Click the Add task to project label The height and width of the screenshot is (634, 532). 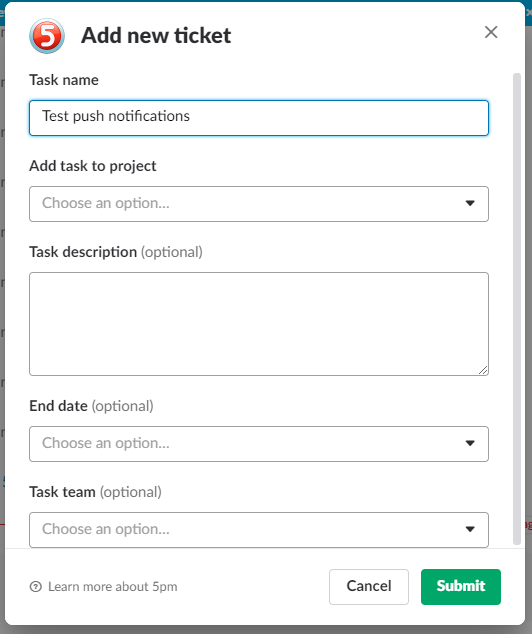coord(93,166)
